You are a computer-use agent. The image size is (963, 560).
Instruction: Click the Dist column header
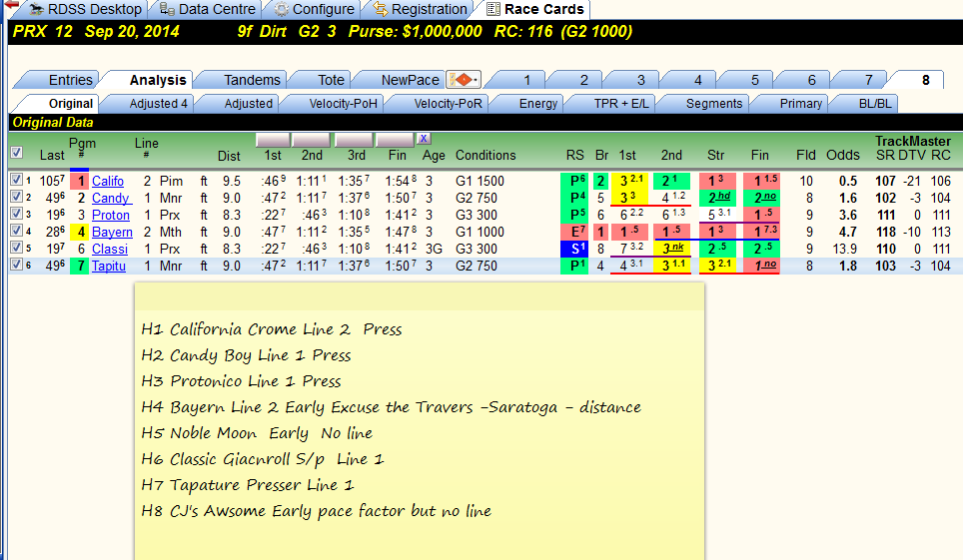229,156
